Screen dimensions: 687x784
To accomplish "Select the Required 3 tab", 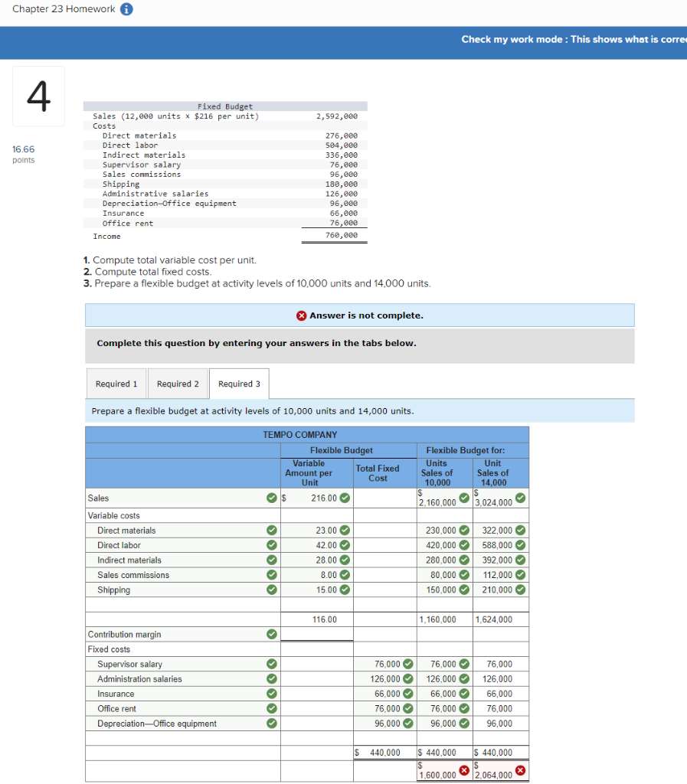I will pyautogui.click(x=239, y=384).
